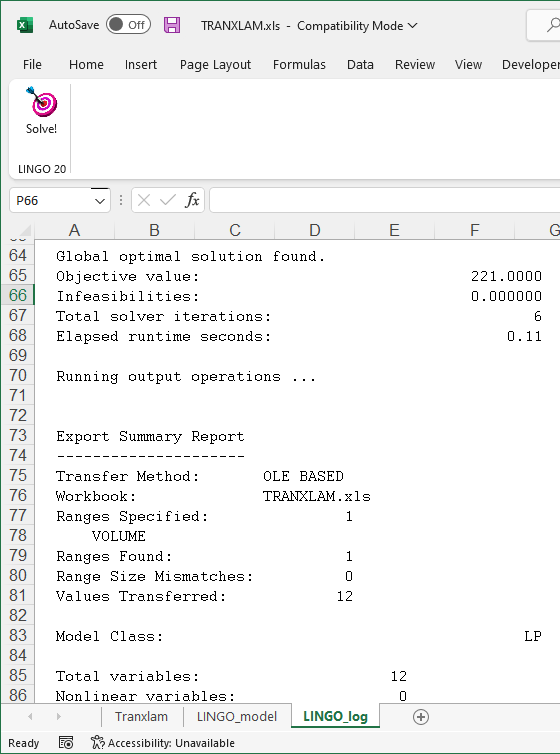Add a new sheet with plus icon
The image size is (560, 754).
point(421,717)
